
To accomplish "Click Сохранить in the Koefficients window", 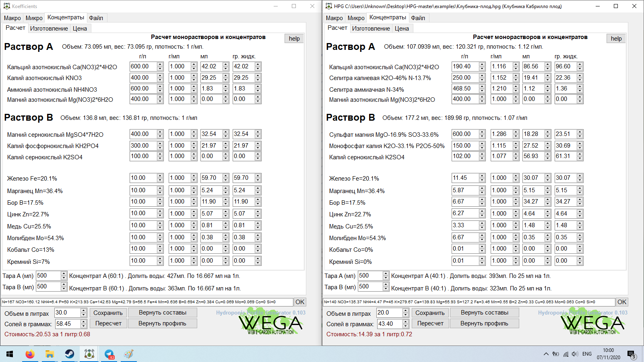I will click(108, 313).
